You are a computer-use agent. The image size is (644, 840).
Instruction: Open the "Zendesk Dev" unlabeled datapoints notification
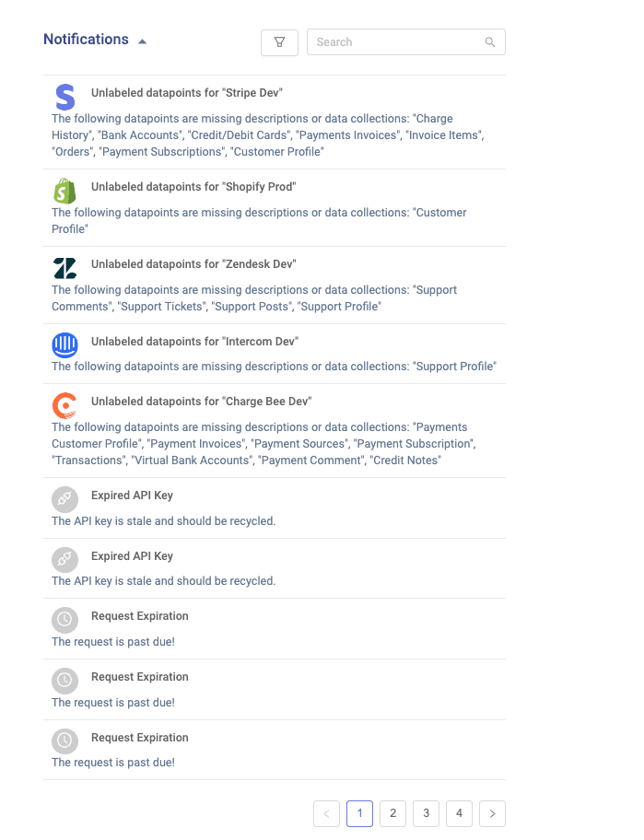(193, 264)
